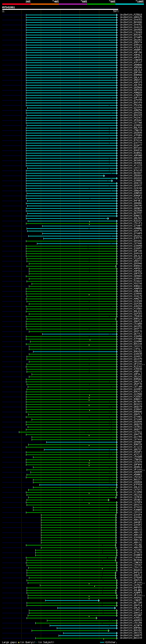Select the UniRef100_A9T8N7 label
The image size is (146, 644).
click(x=131, y=615)
